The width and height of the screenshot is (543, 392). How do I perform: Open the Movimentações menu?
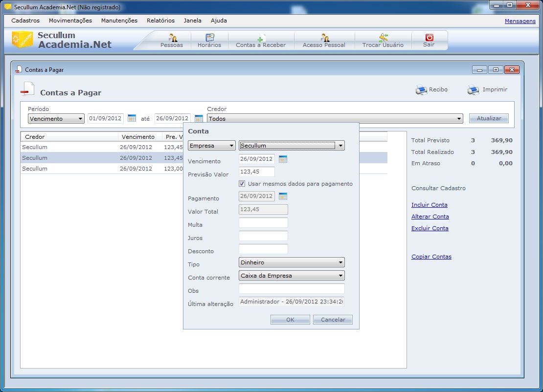click(70, 21)
